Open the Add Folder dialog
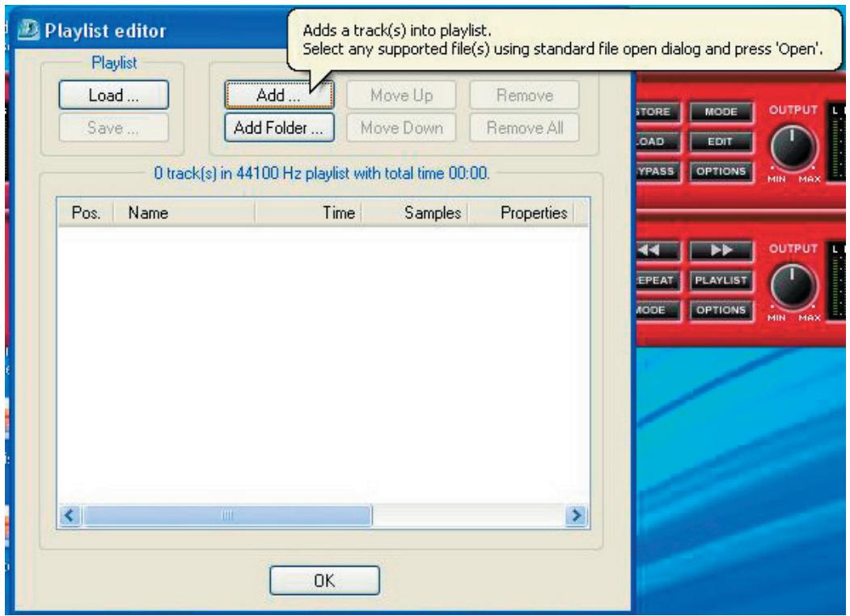Screen dimensions: 850x616 click(x=279, y=128)
